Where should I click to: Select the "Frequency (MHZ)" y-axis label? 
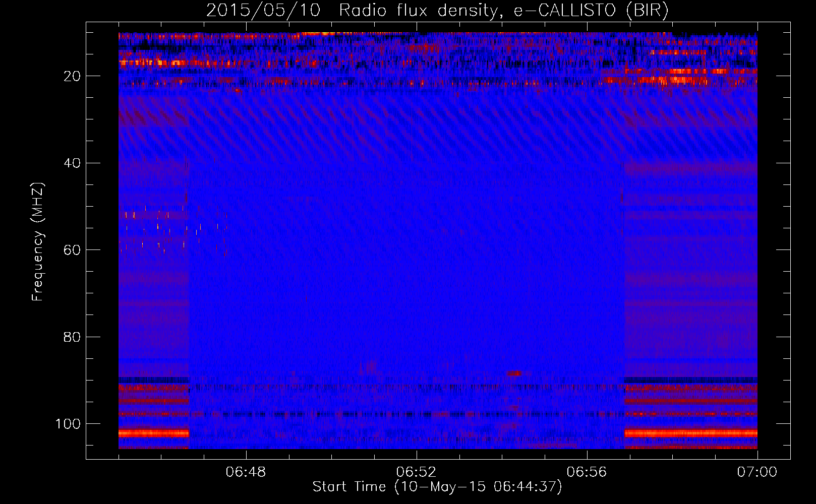(x=38, y=241)
